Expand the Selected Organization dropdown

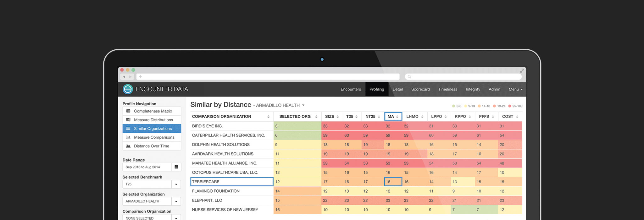pos(176,201)
